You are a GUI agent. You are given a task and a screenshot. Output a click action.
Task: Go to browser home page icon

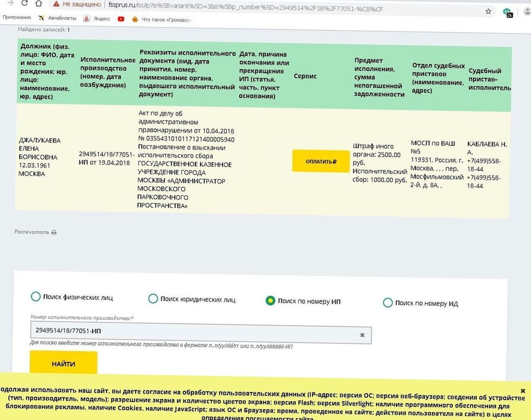tap(39, 3)
